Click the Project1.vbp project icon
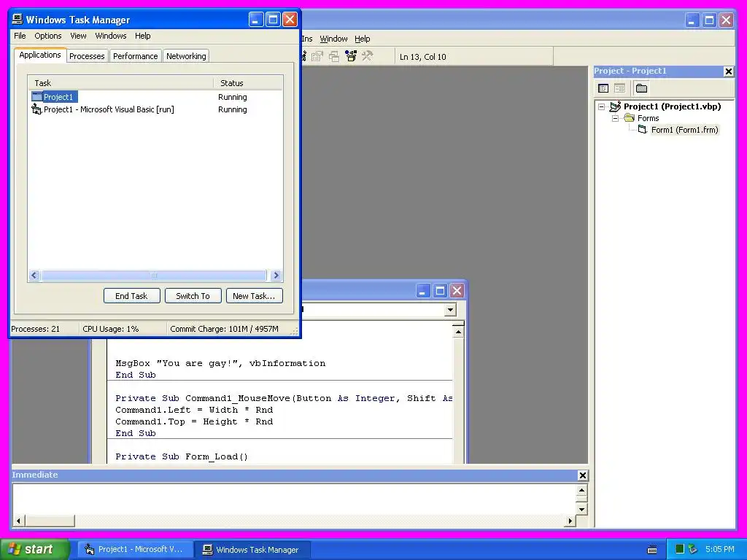This screenshot has width=747, height=560. [615, 106]
